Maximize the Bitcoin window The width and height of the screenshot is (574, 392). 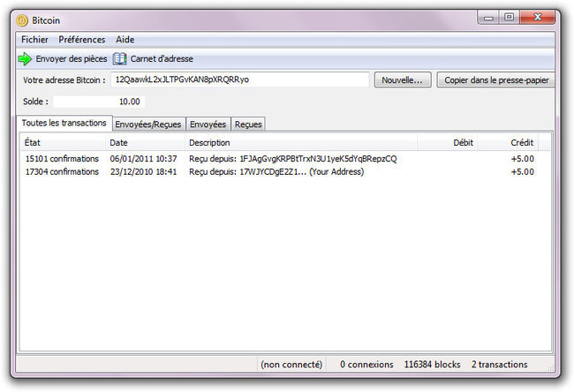[509, 18]
